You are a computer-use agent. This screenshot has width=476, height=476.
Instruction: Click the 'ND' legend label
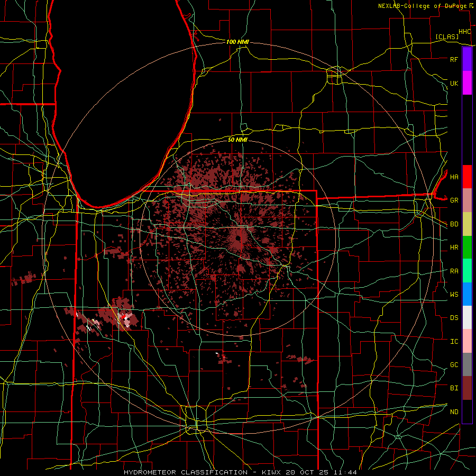[x=454, y=412]
